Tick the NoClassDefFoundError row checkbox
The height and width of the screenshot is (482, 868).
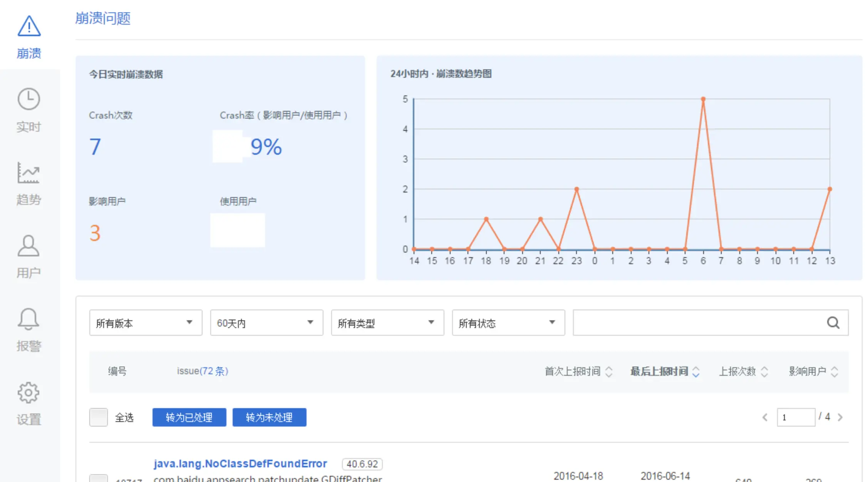click(99, 479)
